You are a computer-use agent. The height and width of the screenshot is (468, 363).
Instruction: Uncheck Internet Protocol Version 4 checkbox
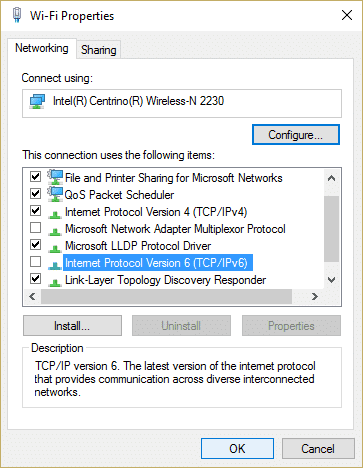35,211
